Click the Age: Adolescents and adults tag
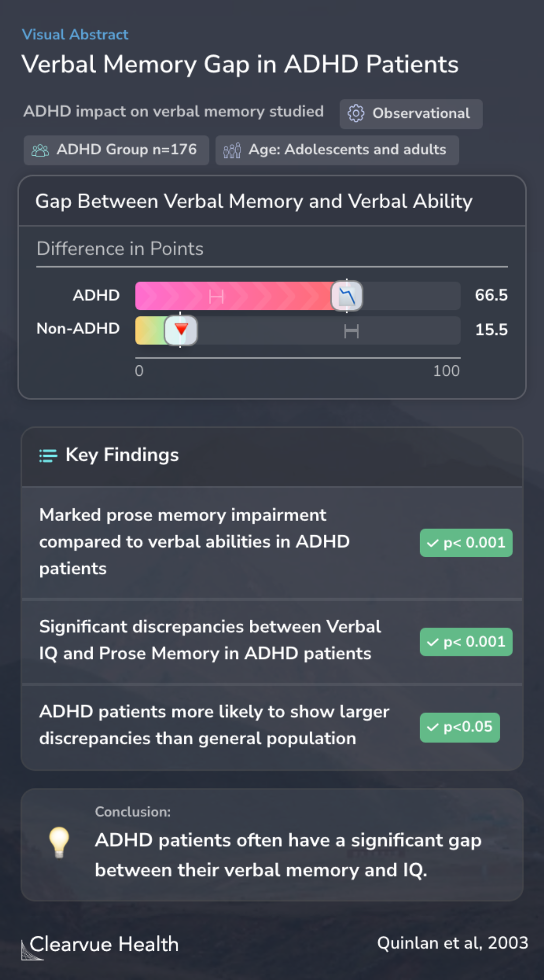The height and width of the screenshot is (980, 544). pos(337,150)
